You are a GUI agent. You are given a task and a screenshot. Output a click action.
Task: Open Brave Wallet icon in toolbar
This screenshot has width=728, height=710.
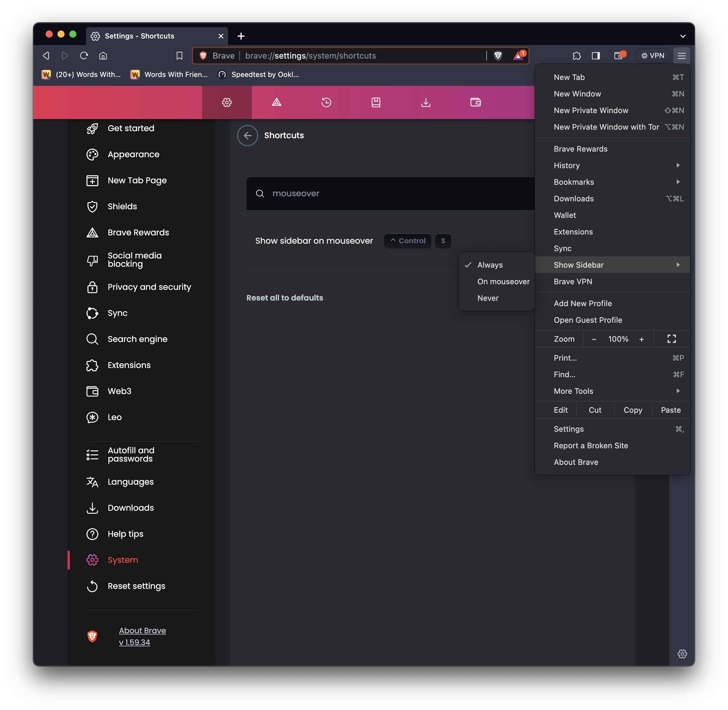coord(619,56)
